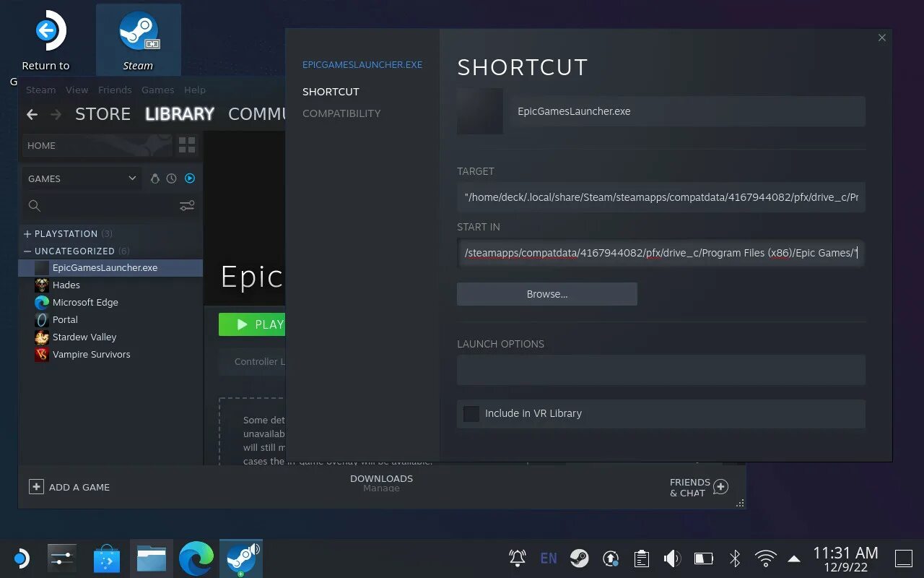
Task: Open FRIENDS & CHAT
Action: coord(699,487)
